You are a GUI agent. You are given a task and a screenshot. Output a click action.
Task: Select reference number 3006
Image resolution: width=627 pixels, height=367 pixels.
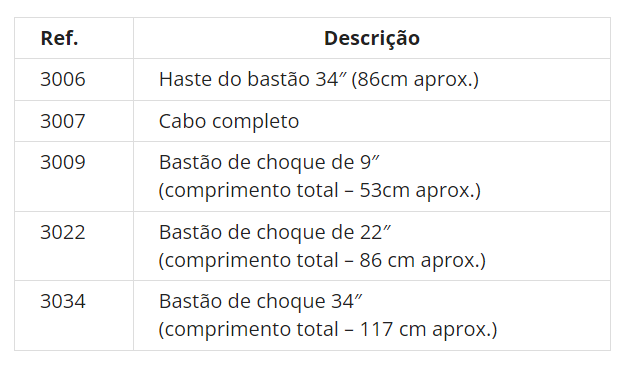(x=63, y=79)
